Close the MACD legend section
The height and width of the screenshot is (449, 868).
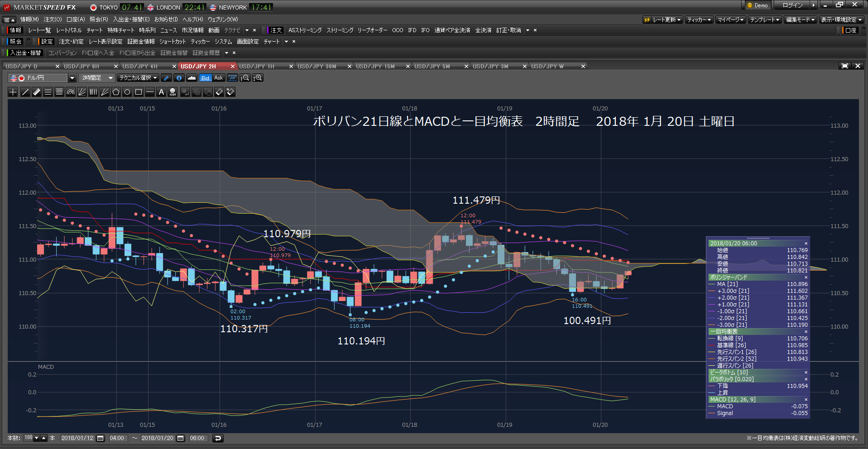click(x=806, y=400)
